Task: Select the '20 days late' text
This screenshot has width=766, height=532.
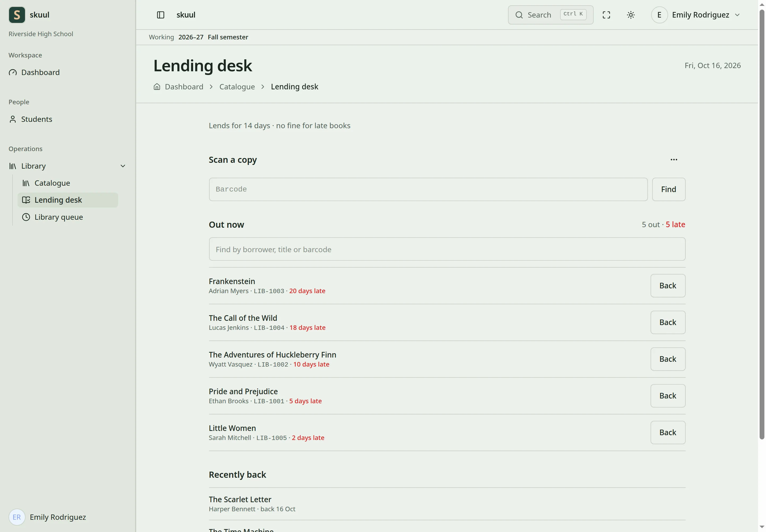Action: pos(307,291)
